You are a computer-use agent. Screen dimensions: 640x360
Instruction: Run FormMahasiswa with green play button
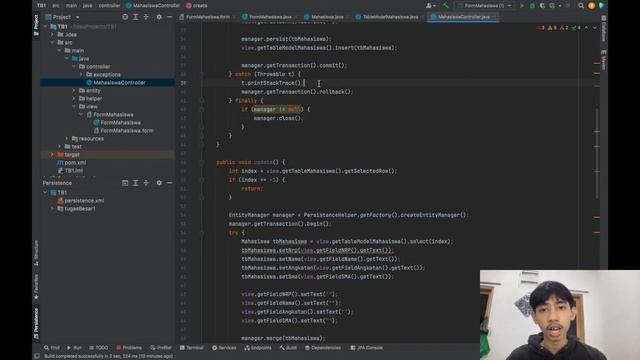pyautogui.click(x=522, y=6)
